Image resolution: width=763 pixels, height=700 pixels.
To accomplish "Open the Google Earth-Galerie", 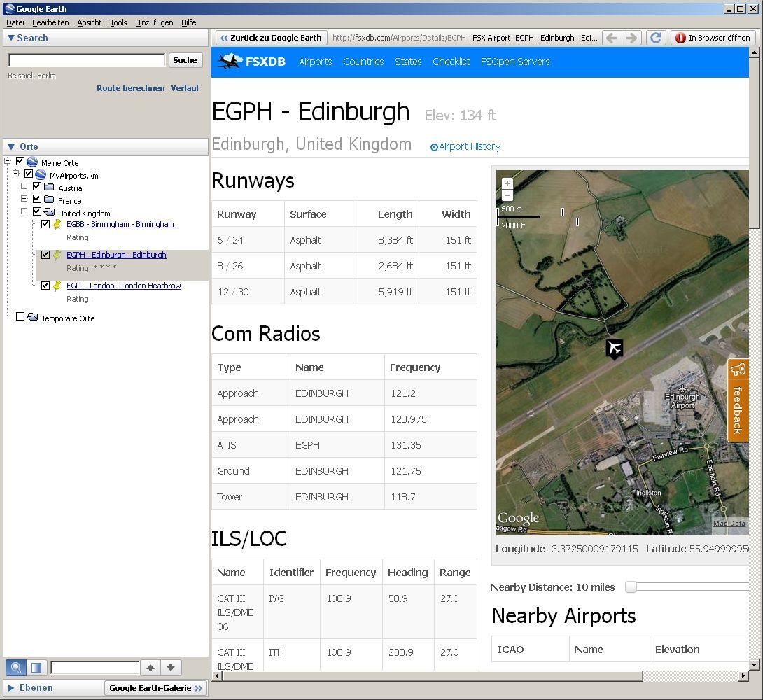I will click(155, 688).
